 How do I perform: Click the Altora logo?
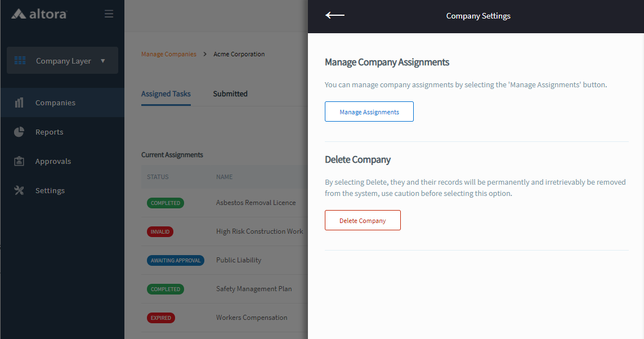[39, 14]
